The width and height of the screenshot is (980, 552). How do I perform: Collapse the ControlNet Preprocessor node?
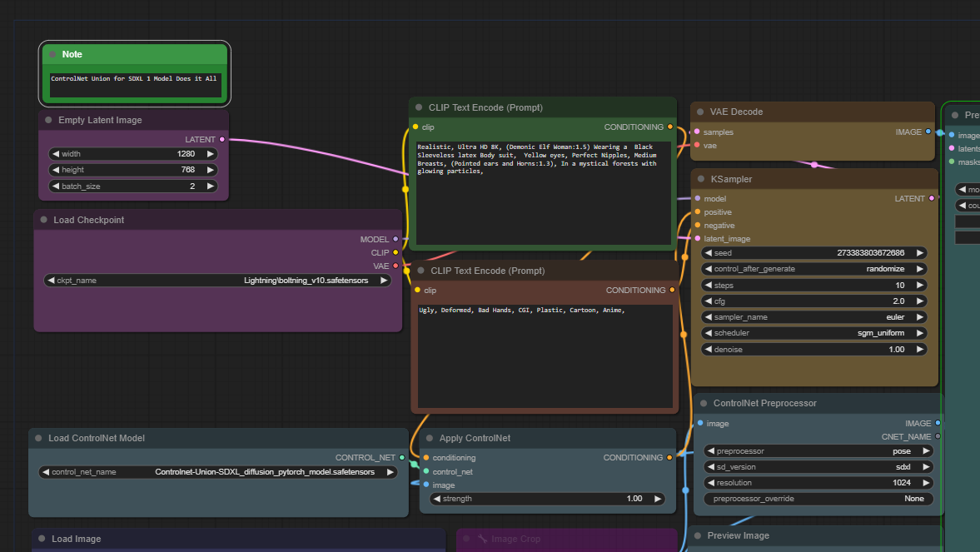704,403
